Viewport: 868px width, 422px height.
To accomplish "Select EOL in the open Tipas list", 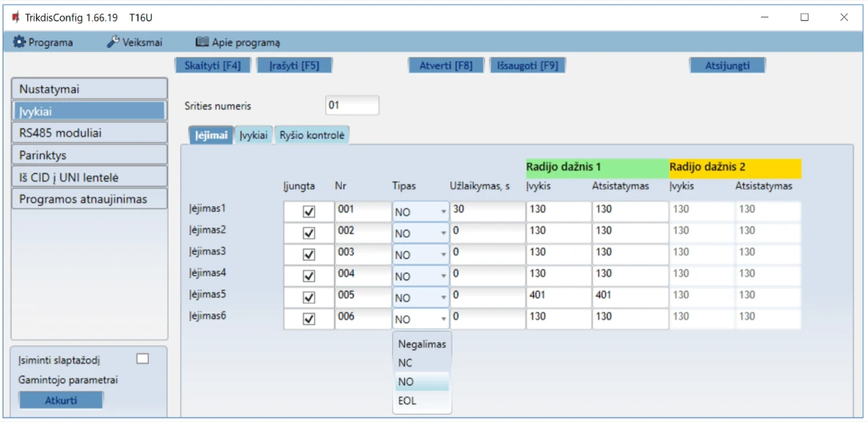I will pyautogui.click(x=407, y=401).
